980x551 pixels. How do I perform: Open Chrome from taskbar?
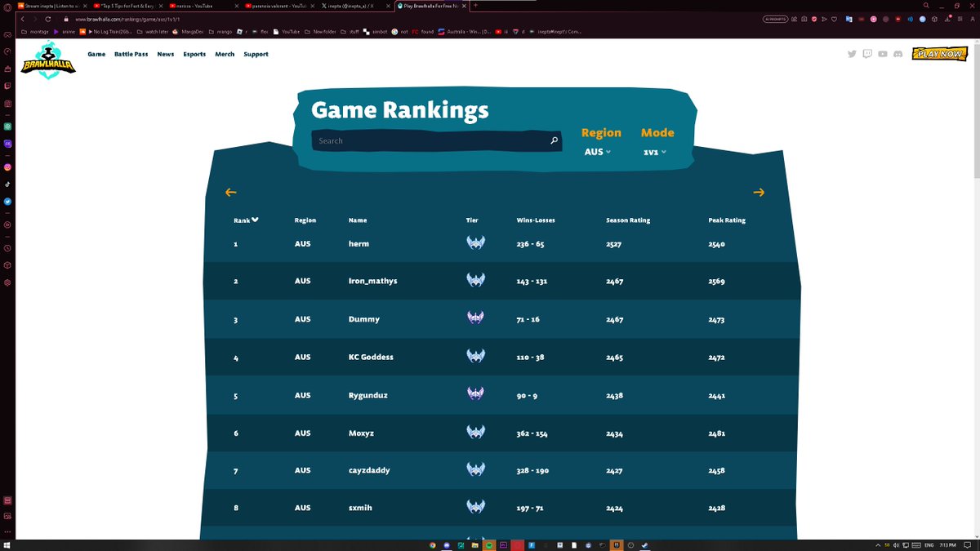432,544
